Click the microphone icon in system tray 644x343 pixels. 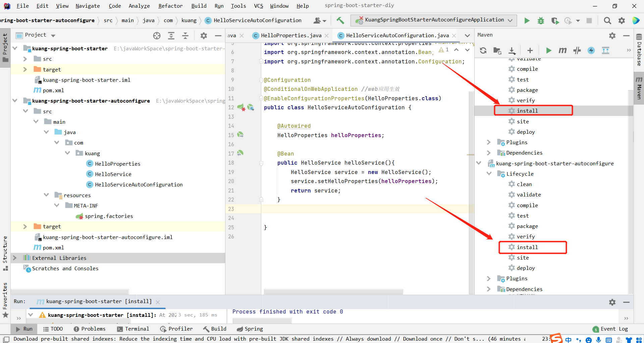(598, 340)
